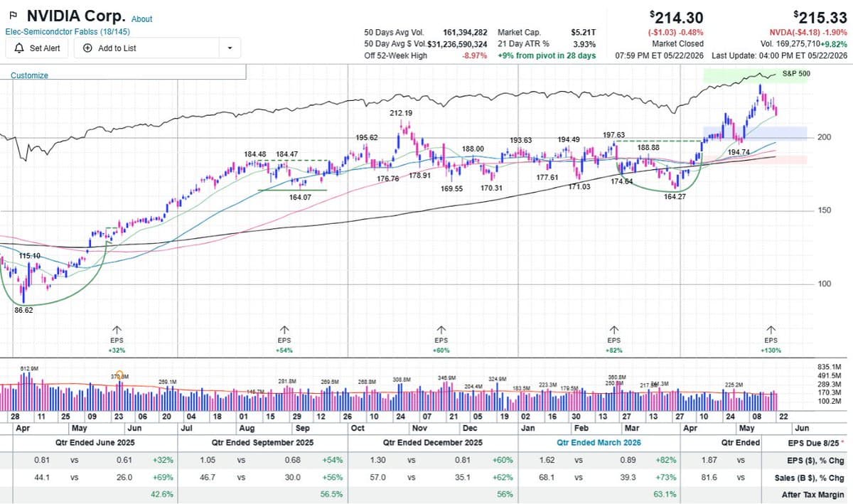The image size is (853, 504).
Task: Click the 164.27 low price label
Action: pos(674,196)
